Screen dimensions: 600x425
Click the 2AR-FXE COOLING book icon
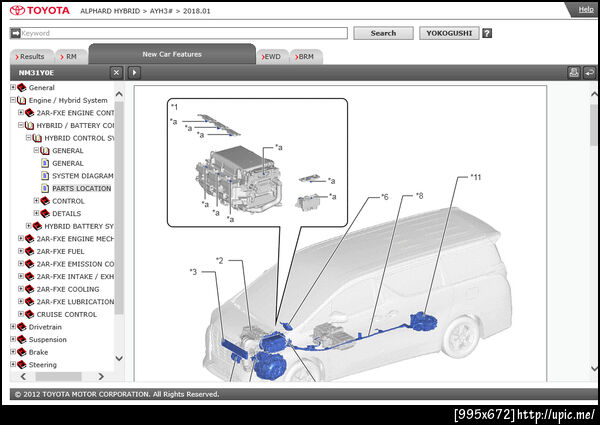click(29, 289)
